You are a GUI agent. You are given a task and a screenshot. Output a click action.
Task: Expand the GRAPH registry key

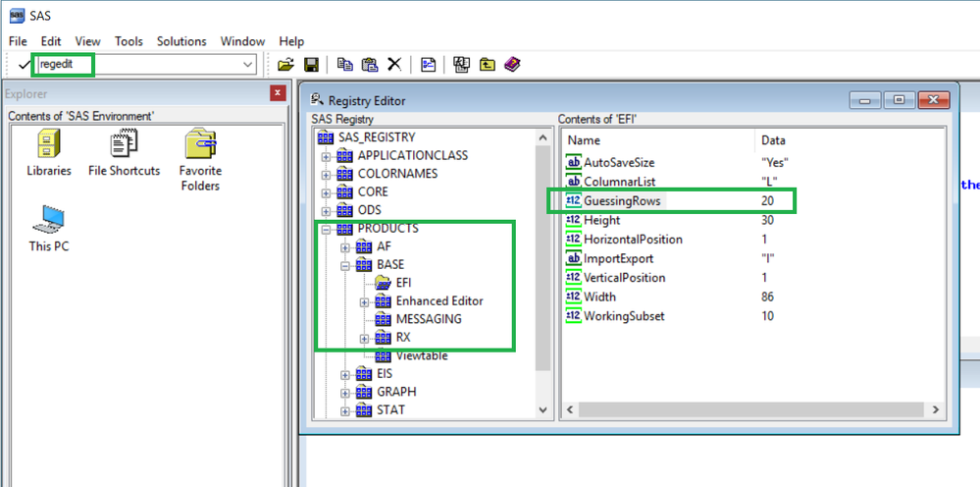coord(345,393)
